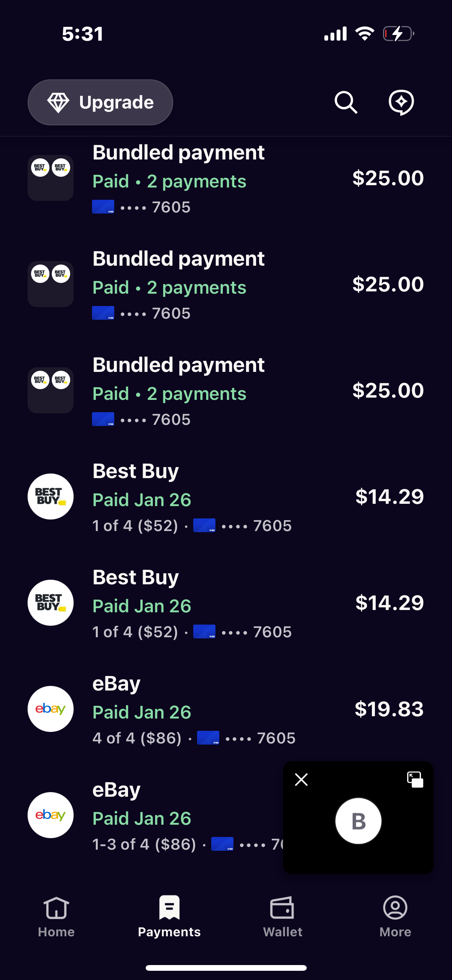
Task: Tap the $19.83 eBay amount
Action: coord(389,709)
